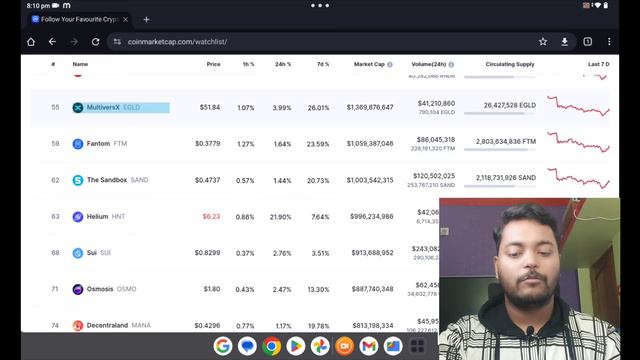Open Chrome in the dock
The height and width of the screenshot is (360, 640).
point(271,346)
